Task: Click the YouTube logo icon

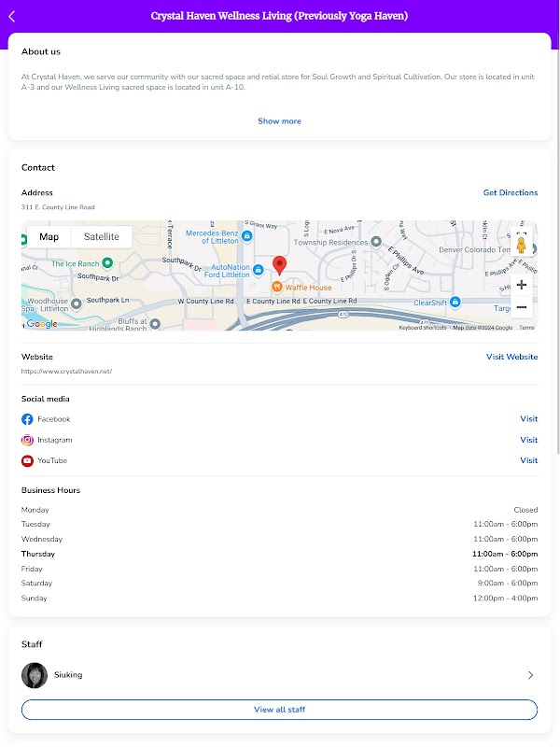Action: [x=27, y=460]
